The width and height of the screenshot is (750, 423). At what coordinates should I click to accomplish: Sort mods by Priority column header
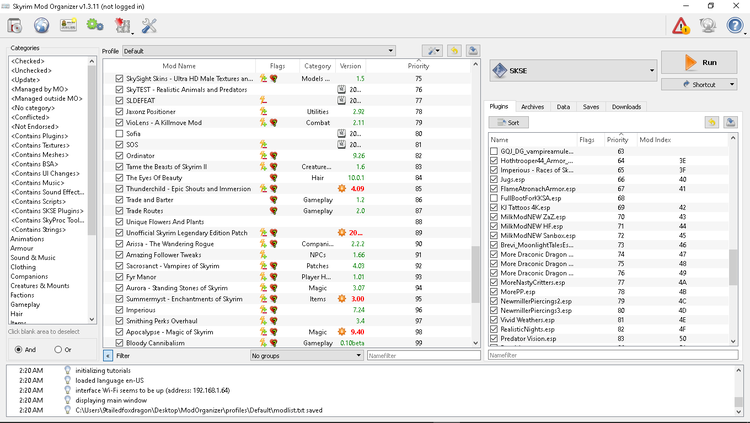click(x=419, y=66)
